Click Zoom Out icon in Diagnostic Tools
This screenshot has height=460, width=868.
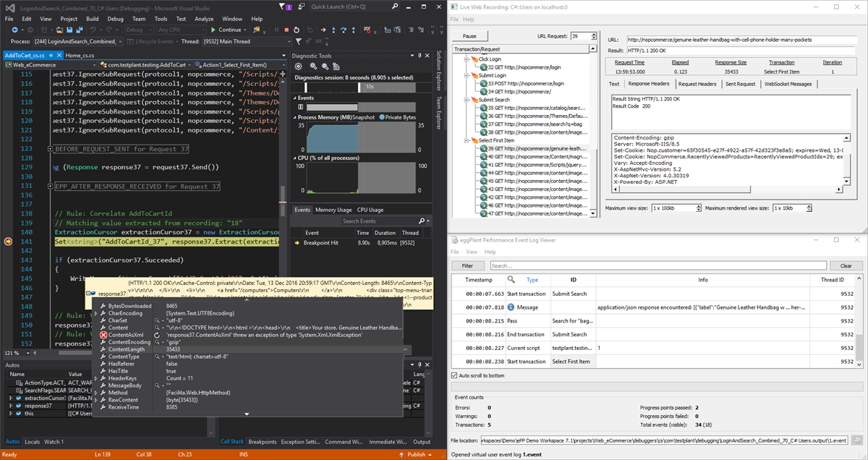325,67
